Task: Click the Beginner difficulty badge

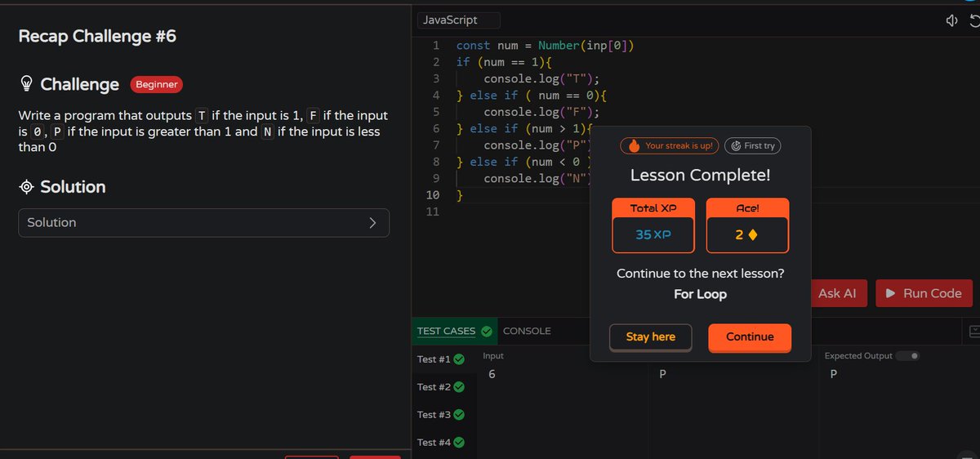Action: pyautogui.click(x=157, y=84)
